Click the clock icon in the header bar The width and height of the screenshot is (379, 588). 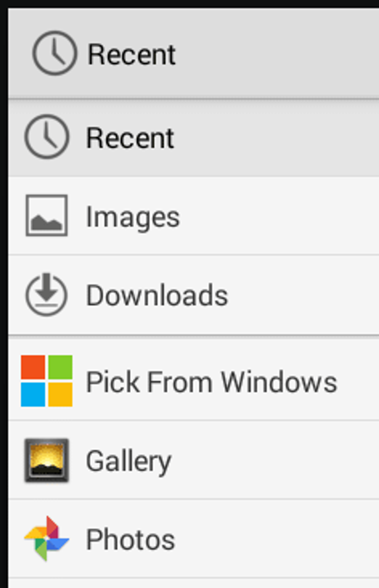(x=55, y=53)
